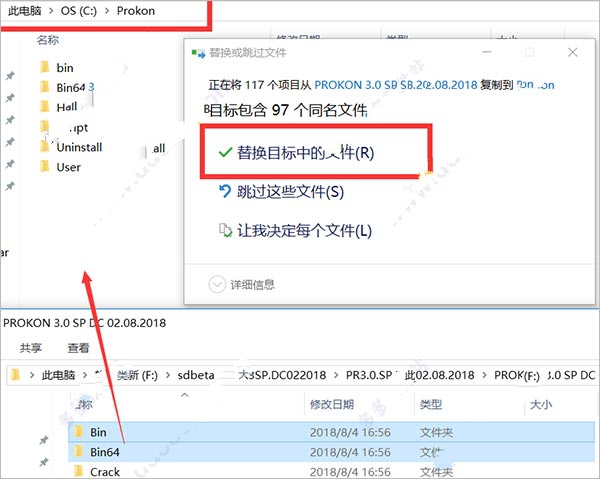Image resolution: width=600 pixels, height=479 pixels.
Task: Select Bin folder row in lower window
Action: pos(331,432)
